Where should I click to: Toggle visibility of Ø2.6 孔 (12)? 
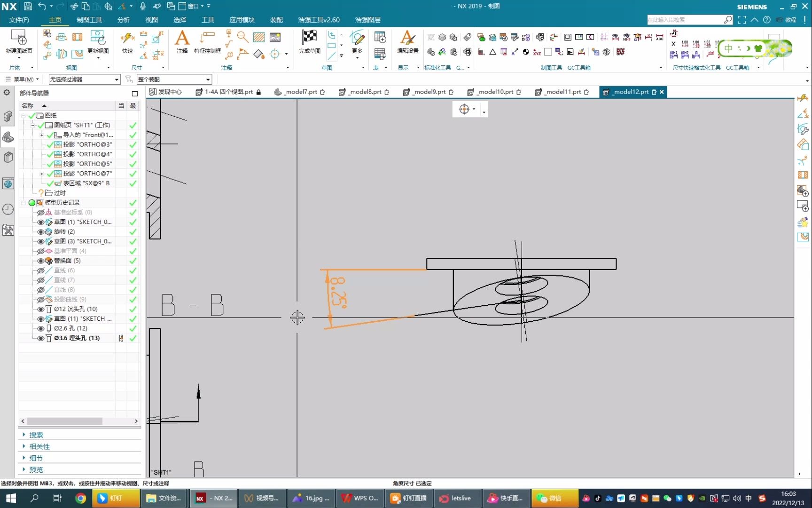click(x=41, y=329)
